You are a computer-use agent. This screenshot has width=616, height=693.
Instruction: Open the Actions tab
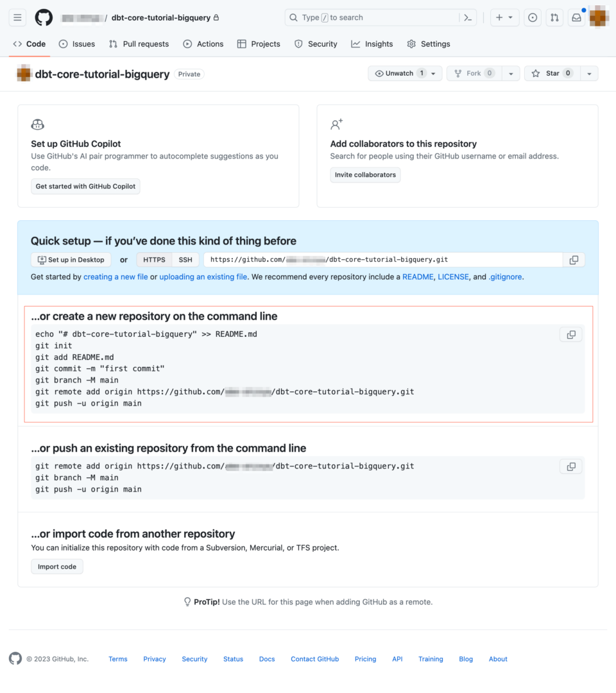[203, 44]
